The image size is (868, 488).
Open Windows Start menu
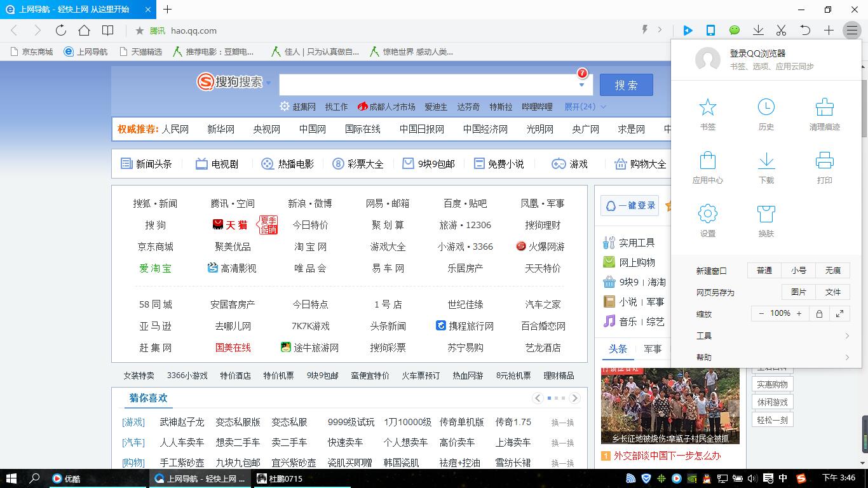(x=11, y=478)
